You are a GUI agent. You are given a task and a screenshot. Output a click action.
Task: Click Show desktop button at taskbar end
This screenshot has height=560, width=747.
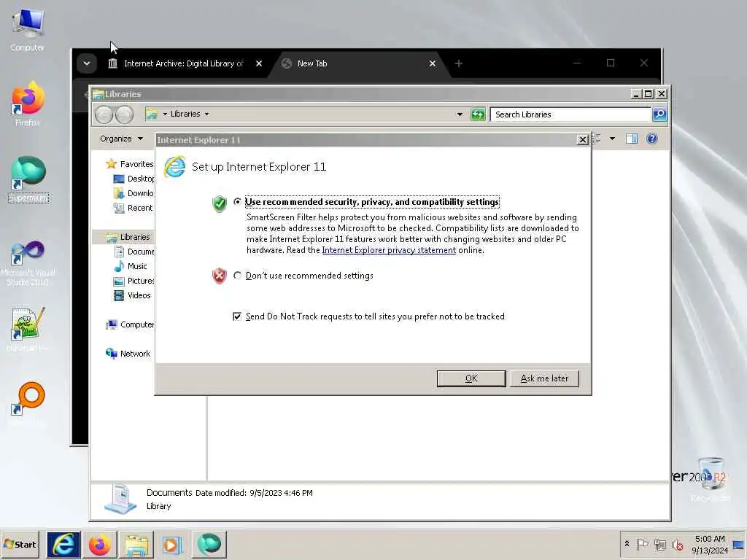pos(740,545)
